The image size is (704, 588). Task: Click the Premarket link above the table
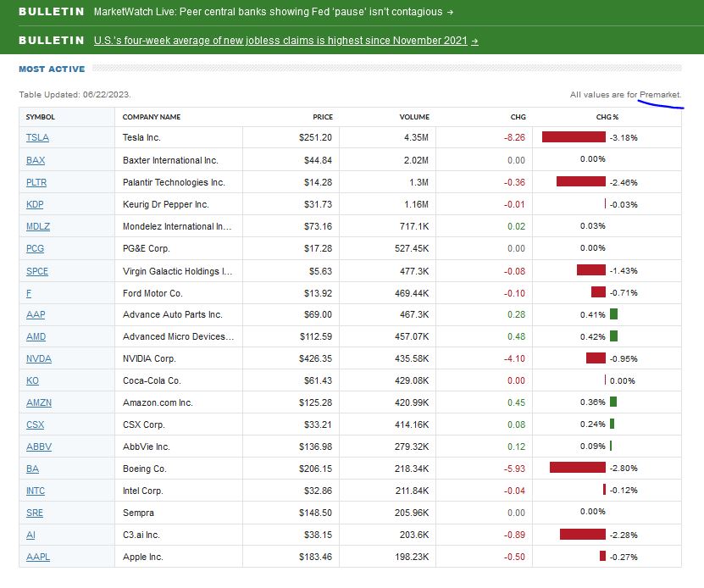pos(661,95)
